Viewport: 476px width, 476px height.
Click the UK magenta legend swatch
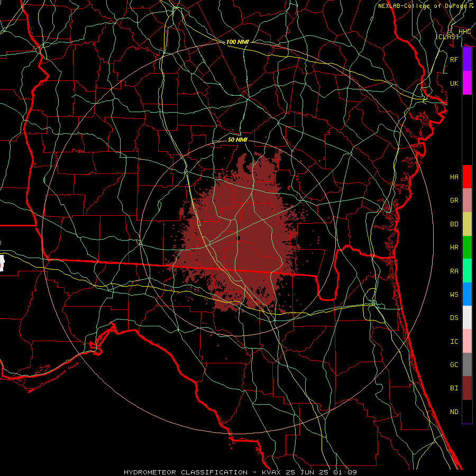pos(467,83)
